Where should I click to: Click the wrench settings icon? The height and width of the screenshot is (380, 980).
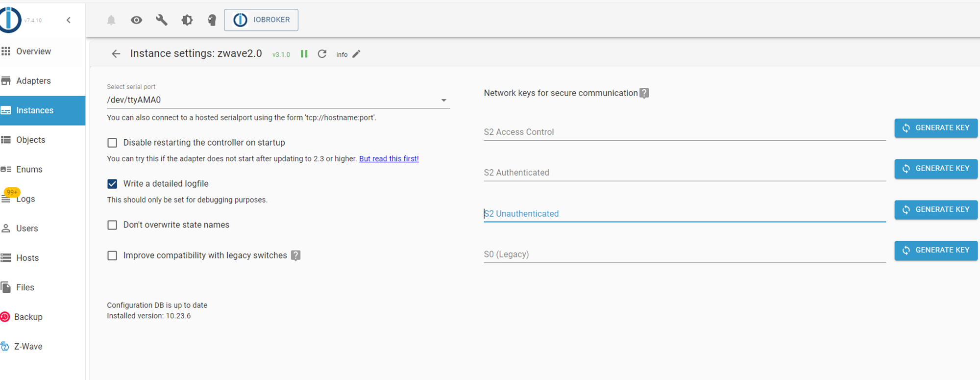pyautogui.click(x=162, y=20)
